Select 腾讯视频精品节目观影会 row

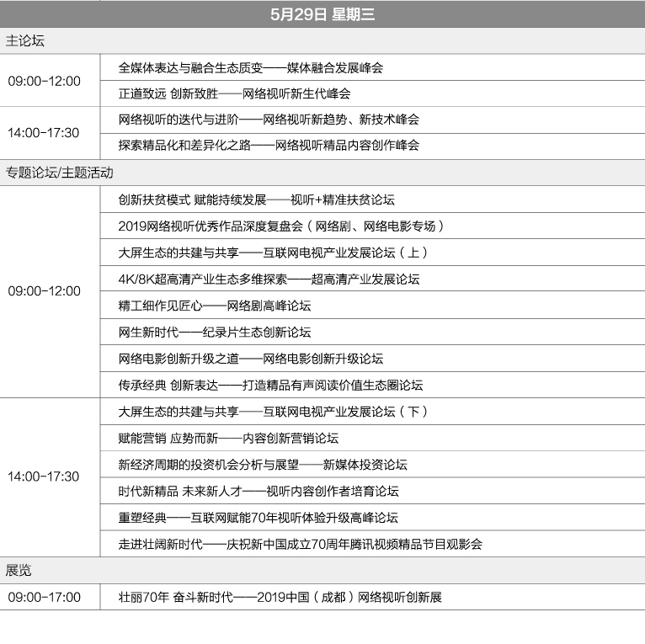pyautogui.click(x=301, y=544)
